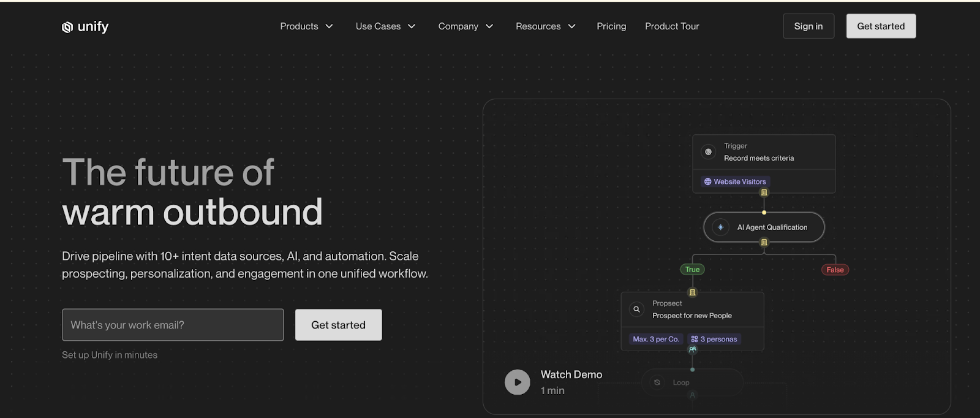
Task: Click the Prospect magnifier search icon
Action: [636, 310]
